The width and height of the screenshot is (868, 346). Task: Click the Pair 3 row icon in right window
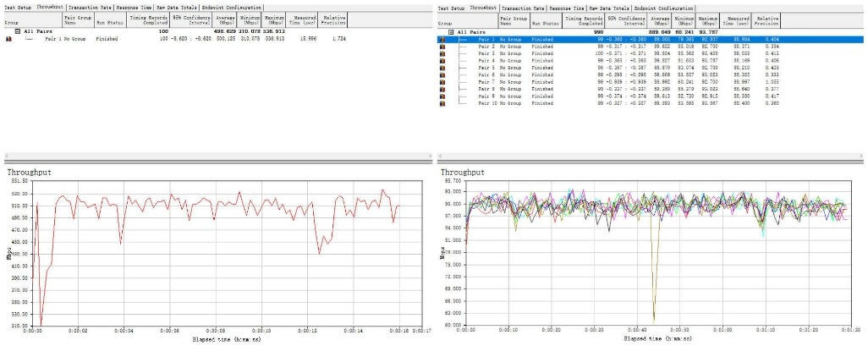[x=442, y=53]
